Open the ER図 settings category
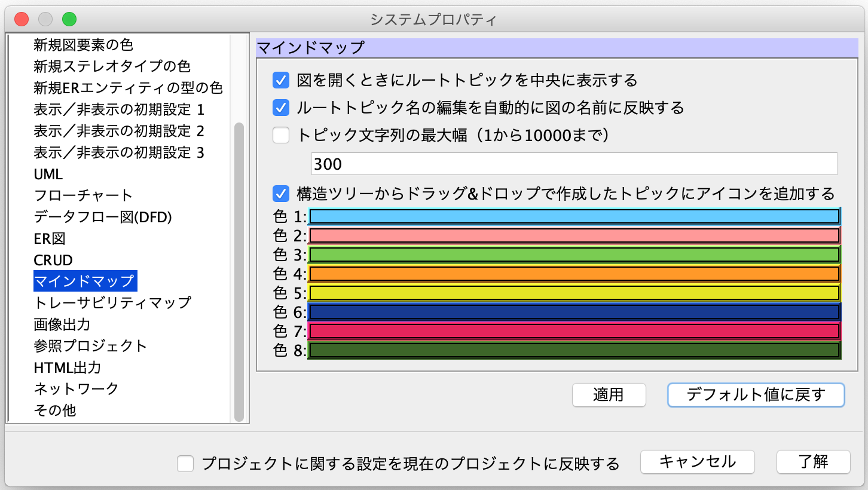The height and width of the screenshot is (490, 868). tap(50, 238)
